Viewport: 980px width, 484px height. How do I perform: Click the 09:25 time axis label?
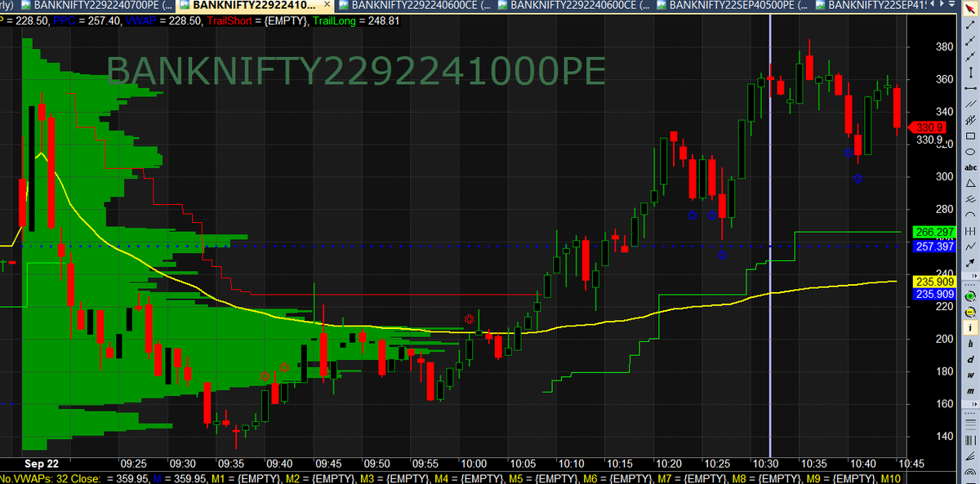pyautogui.click(x=133, y=463)
